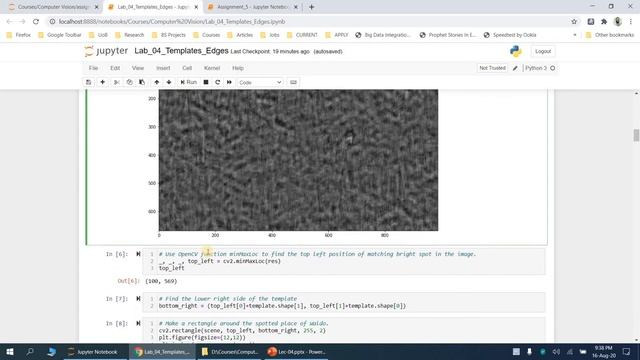Open the View menu
The width and height of the screenshot is (640, 360).
138,68
